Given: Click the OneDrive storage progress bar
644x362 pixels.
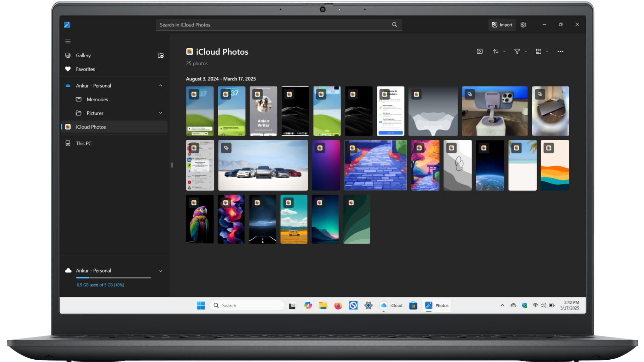Looking at the screenshot, I should [x=113, y=278].
